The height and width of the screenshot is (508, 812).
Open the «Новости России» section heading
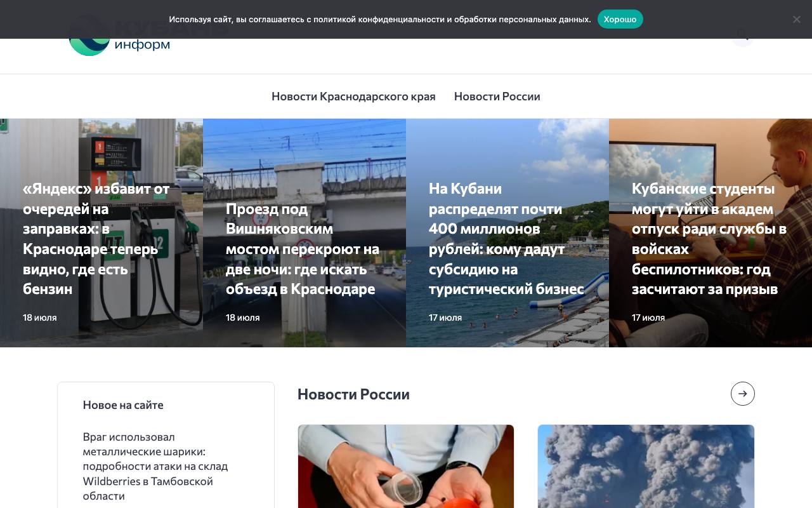[353, 394]
